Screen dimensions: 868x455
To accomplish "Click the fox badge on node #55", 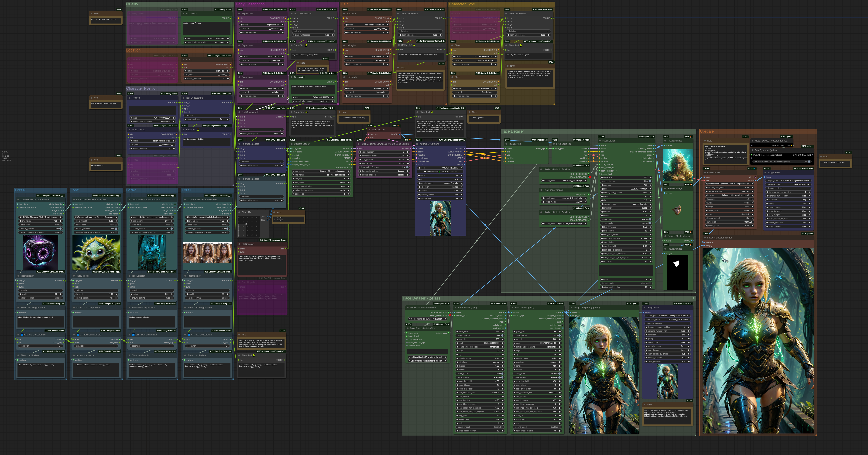I will pos(398,126).
